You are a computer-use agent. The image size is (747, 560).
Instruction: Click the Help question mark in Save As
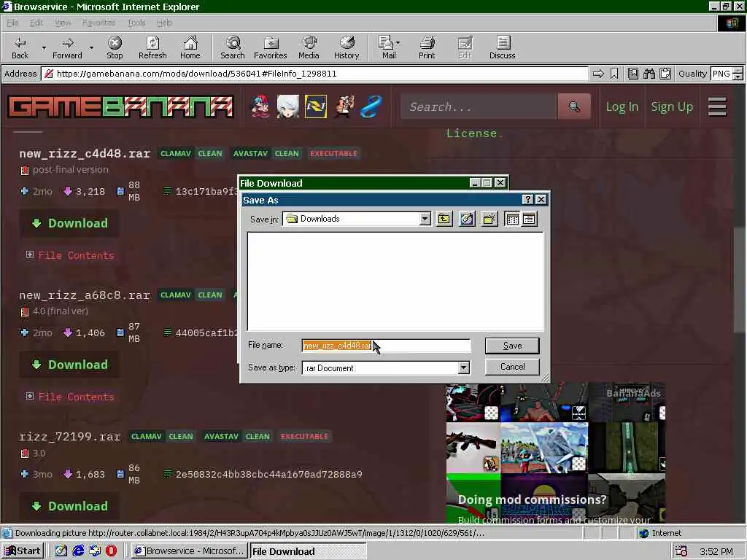tap(527, 200)
